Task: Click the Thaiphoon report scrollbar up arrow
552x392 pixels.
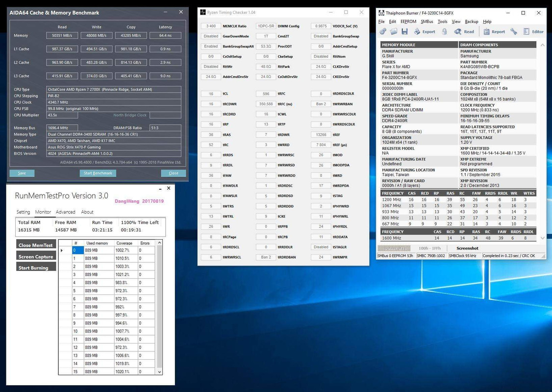Action: coord(543,45)
